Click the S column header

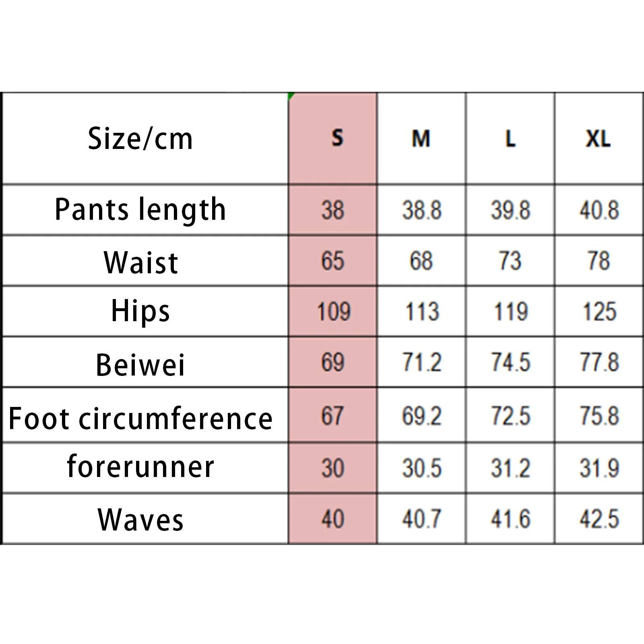(x=337, y=138)
